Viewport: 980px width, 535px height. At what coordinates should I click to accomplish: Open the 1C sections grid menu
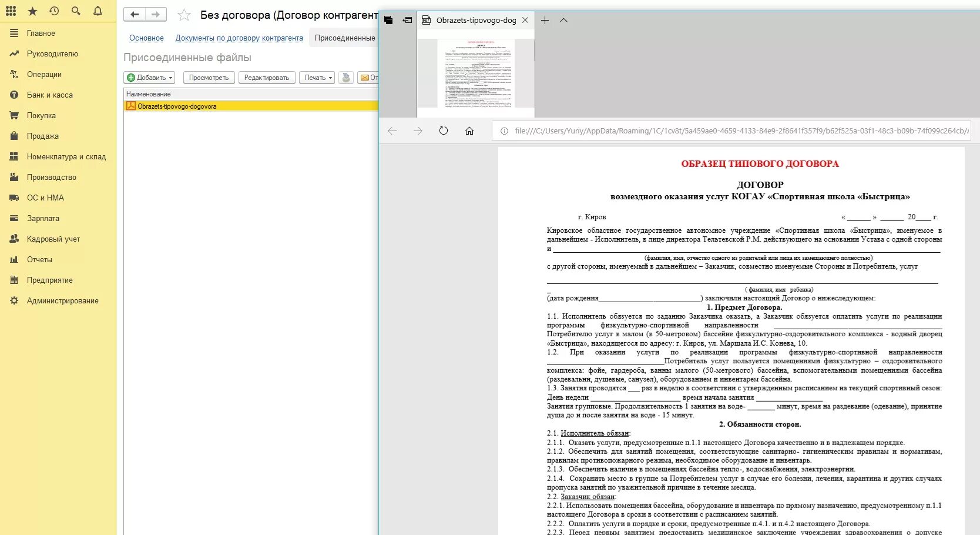point(11,11)
